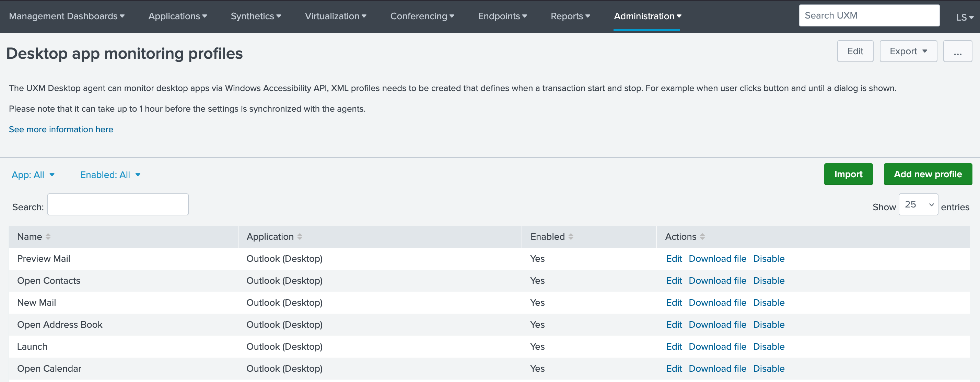This screenshot has height=382, width=980.
Task: Disable the Launch profile
Action: pyautogui.click(x=769, y=347)
